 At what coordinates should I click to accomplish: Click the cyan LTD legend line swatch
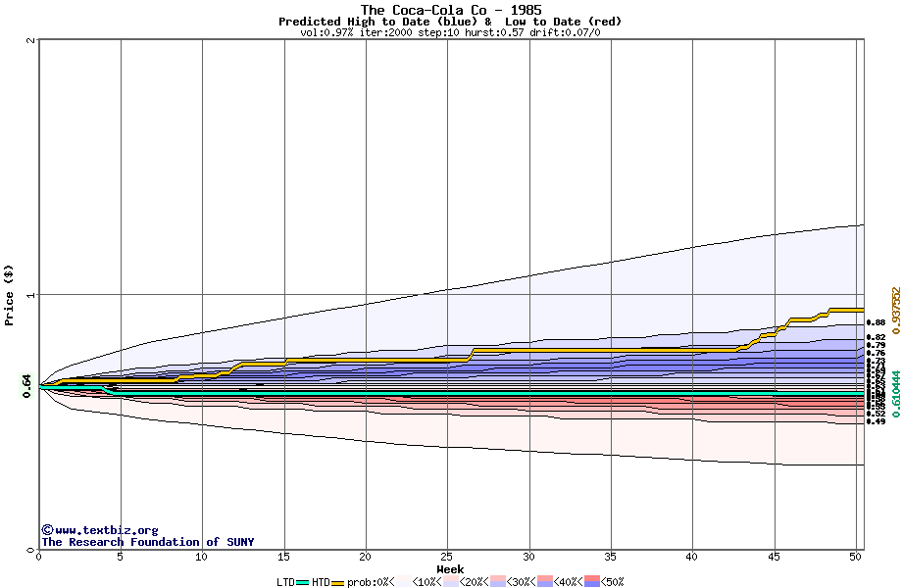(x=303, y=583)
